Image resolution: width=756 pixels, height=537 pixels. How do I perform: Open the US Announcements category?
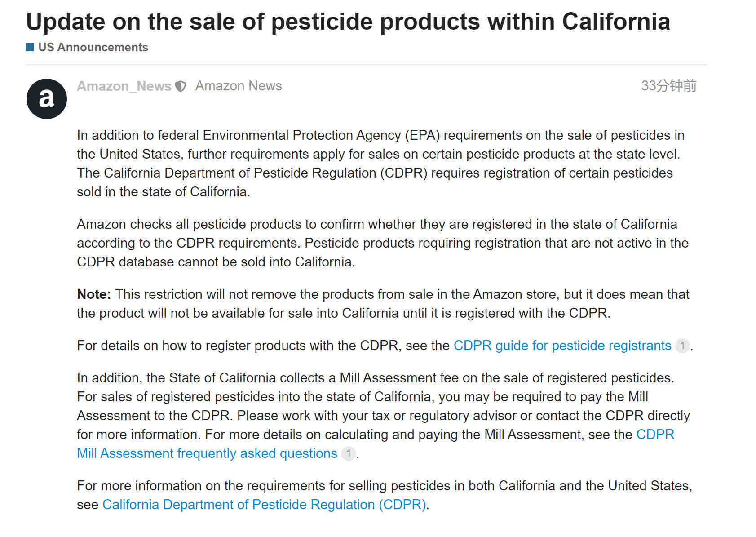coord(93,47)
